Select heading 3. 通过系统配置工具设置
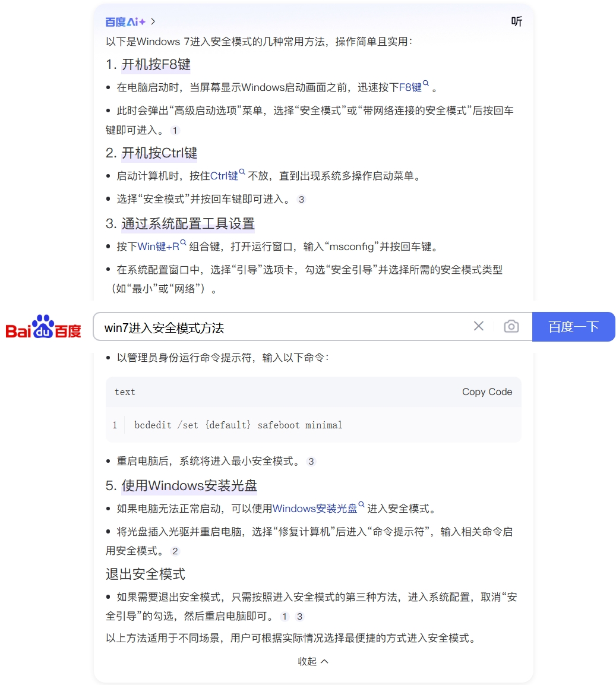This screenshot has height=685, width=616. pos(180,223)
